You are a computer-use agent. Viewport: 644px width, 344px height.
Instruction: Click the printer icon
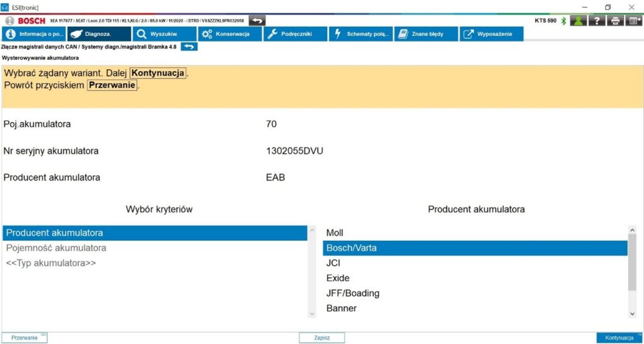click(615, 21)
